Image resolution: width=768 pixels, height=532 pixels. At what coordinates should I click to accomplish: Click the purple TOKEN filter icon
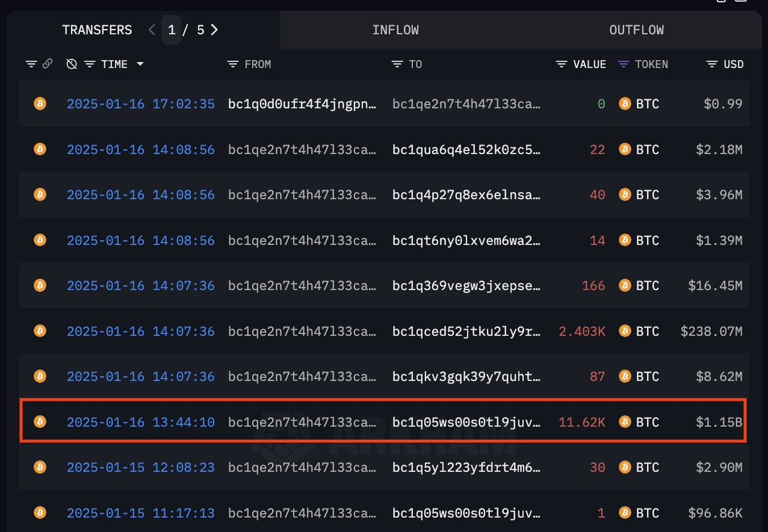point(623,64)
